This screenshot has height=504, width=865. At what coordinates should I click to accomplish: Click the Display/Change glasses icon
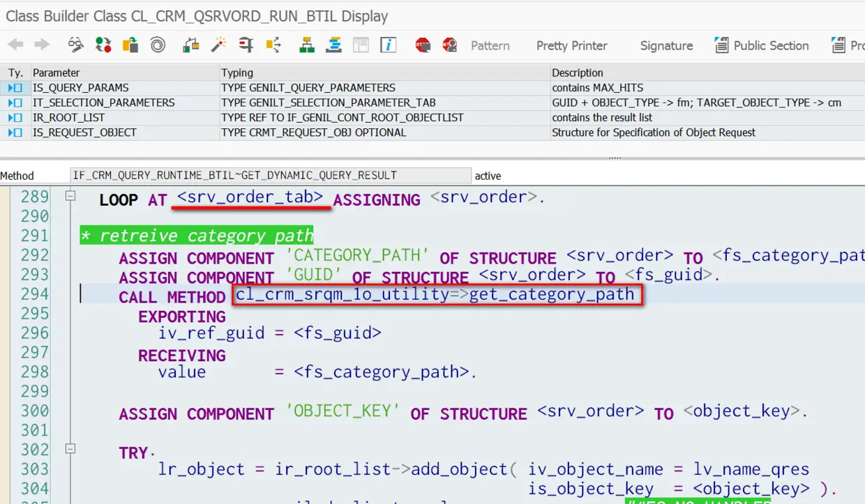tap(75, 45)
